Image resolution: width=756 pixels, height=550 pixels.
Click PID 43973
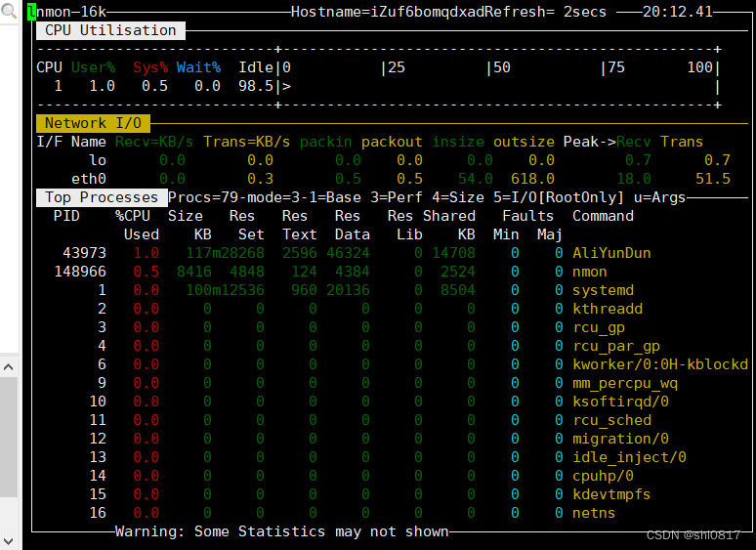[84, 253]
